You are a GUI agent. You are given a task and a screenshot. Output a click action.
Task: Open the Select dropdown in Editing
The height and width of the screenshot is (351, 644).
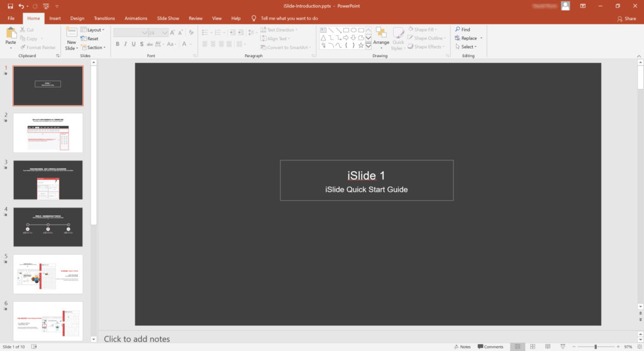point(466,47)
